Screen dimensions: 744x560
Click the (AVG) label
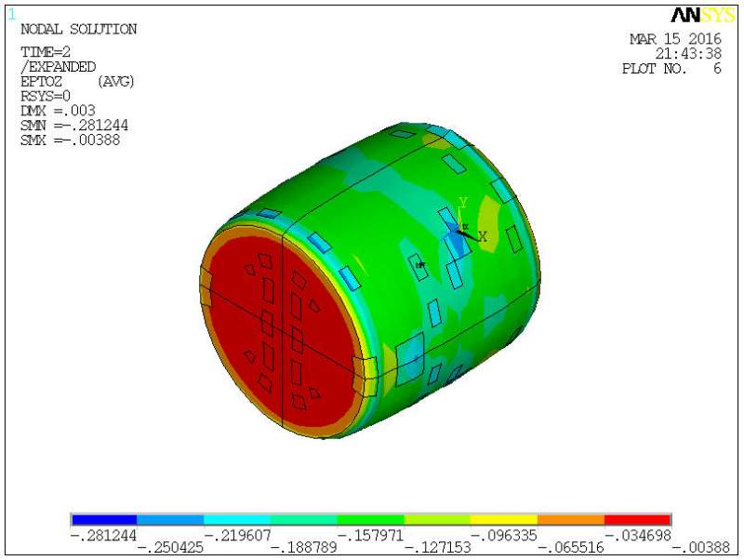[115, 82]
